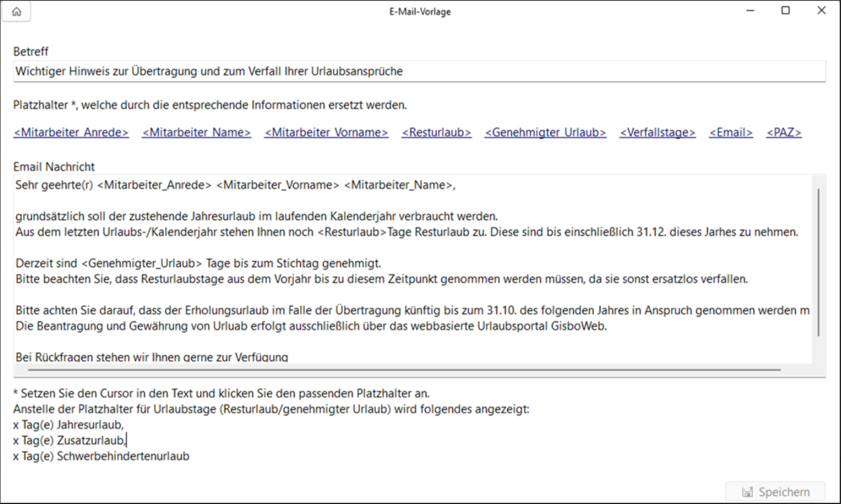
Task: Click the Betreff subject input field
Action: (x=419, y=71)
